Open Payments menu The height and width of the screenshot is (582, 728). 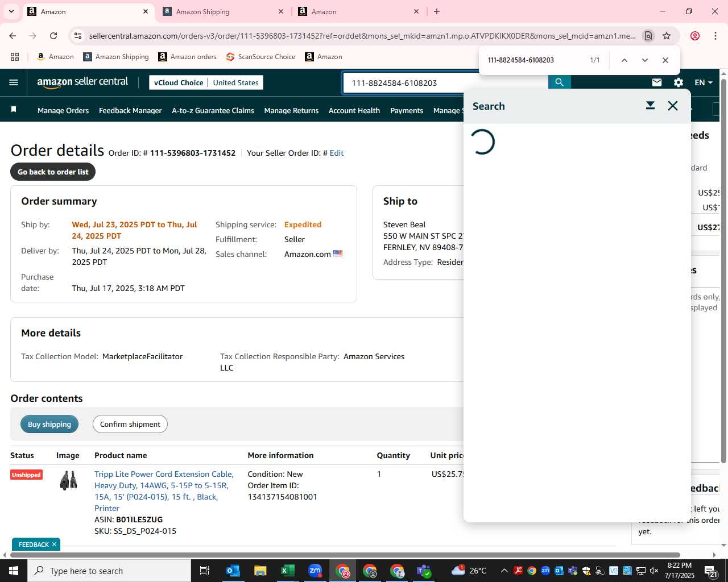[x=407, y=110]
